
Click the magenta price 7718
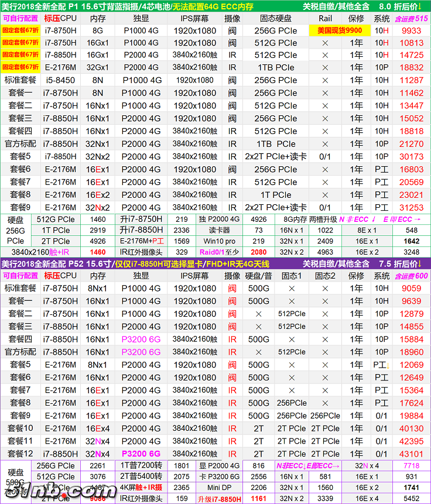pos(411,466)
